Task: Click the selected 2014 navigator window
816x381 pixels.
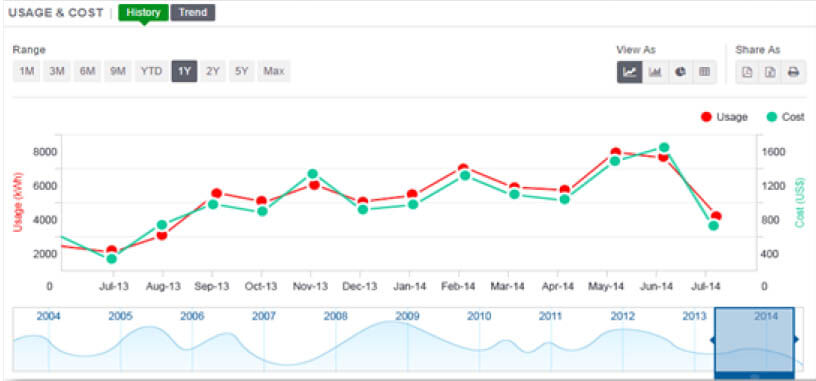Action: pos(754,340)
